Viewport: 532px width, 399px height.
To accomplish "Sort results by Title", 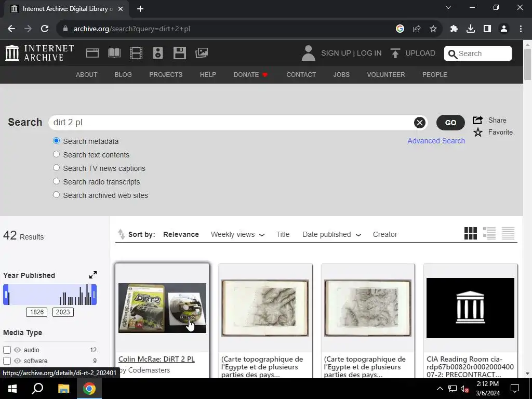I will [x=283, y=234].
